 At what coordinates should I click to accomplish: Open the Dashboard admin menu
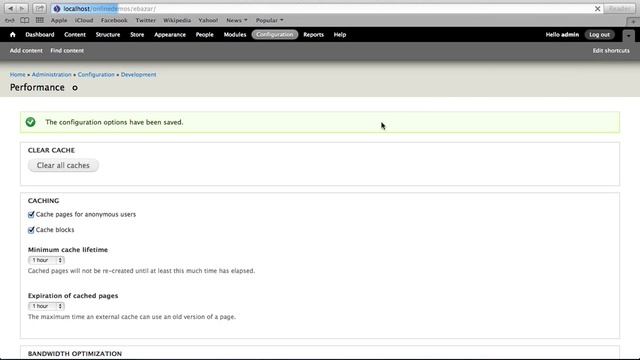click(40, 35)
